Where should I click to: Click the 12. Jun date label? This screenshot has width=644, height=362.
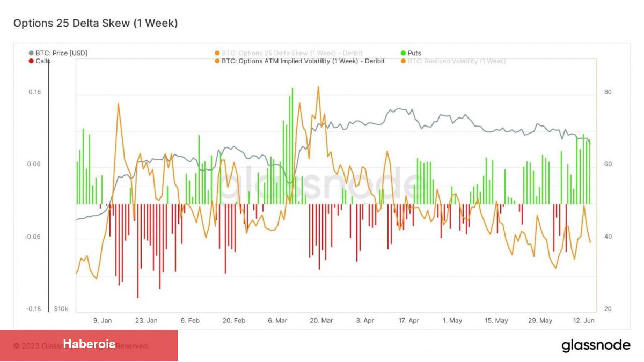click(x=584, y=321)
